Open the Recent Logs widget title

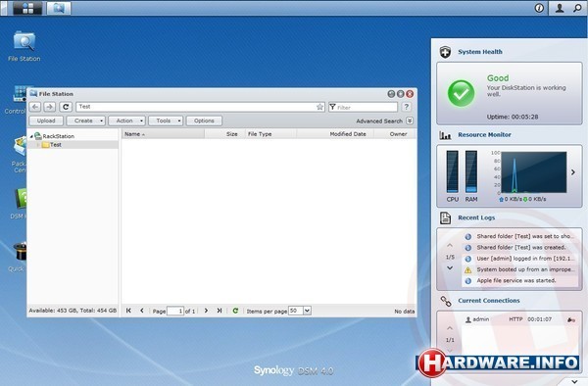[x=476, y=217]
